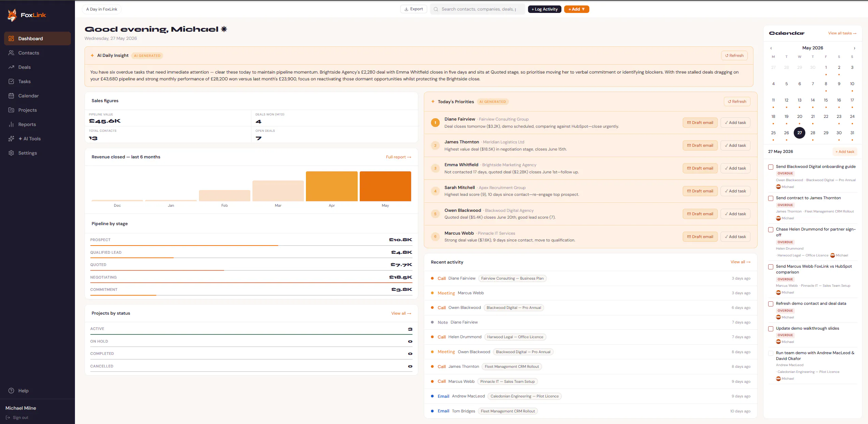The image size is (868, 424).
Task: Open the Settings gear icon
Action: pyautogui.click(x=11, y=153)
